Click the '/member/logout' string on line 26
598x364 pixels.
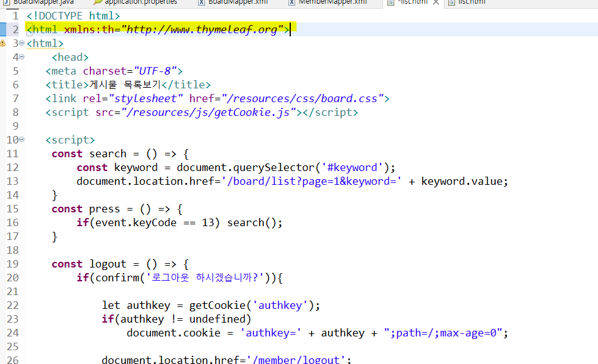tap(296, 360)
